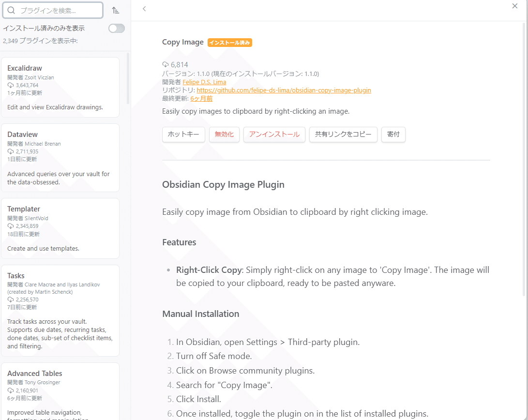Viewport: 528px width, 420px height.
Task: Disable the plugin with 無効化
Action: [x=224, y=135]
